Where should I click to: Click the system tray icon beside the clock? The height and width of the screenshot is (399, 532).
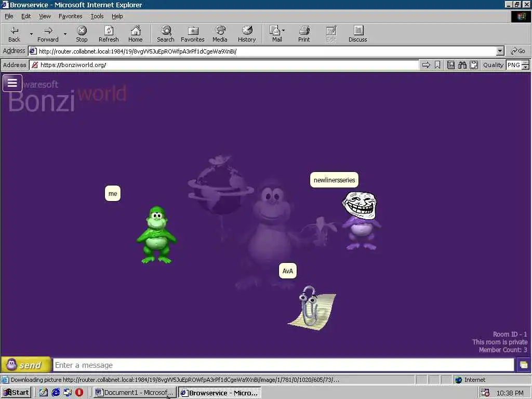coord(485,393)
